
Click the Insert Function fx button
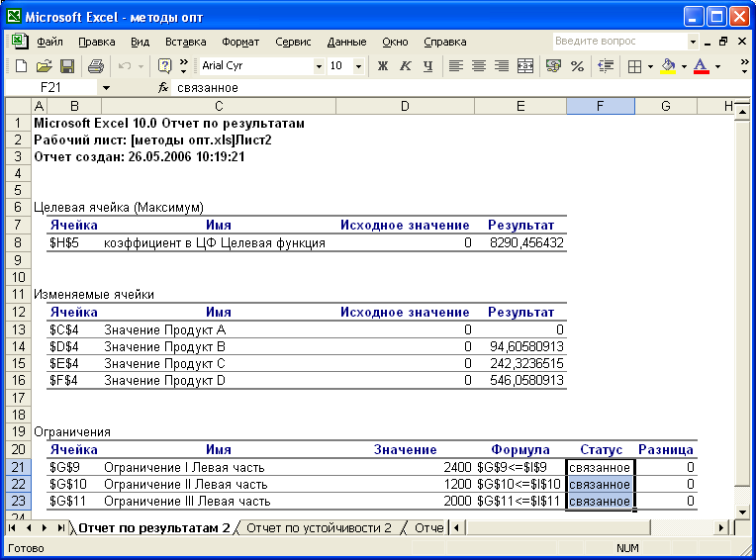(x=163, y=88)
